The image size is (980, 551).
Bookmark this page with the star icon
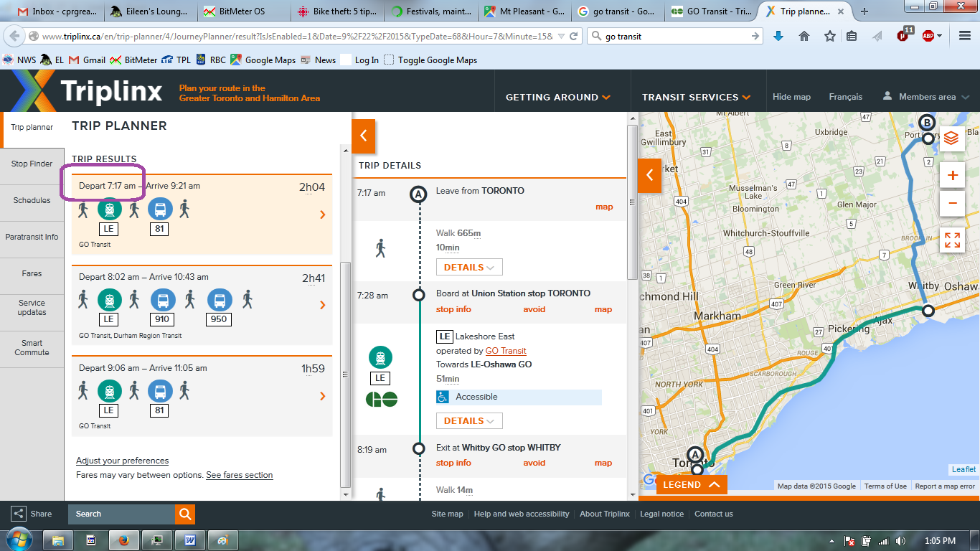pyautogui.click(x=830, y=36)
